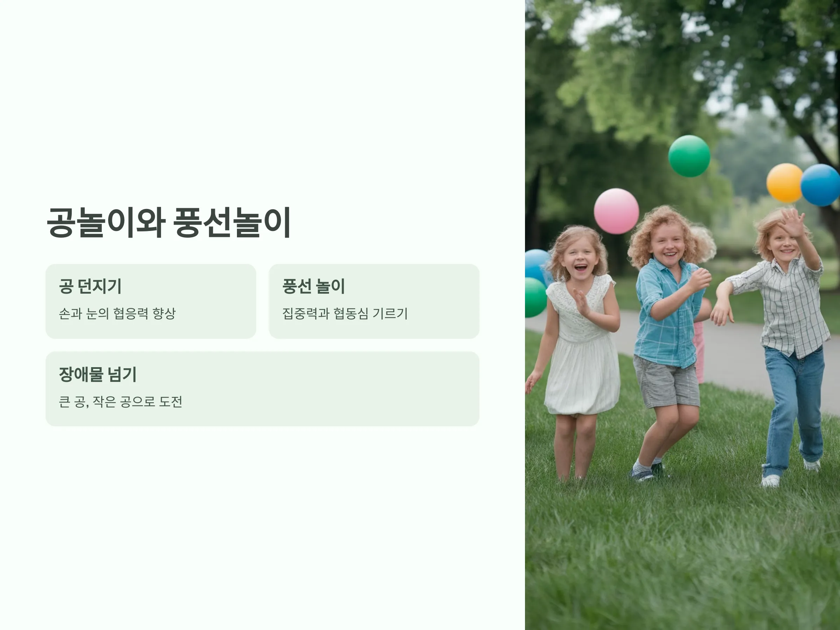This screenshot has width=840, height=630.
Task: Click the text 손과 눈의 협응력 향상
Action: [117, 314]
